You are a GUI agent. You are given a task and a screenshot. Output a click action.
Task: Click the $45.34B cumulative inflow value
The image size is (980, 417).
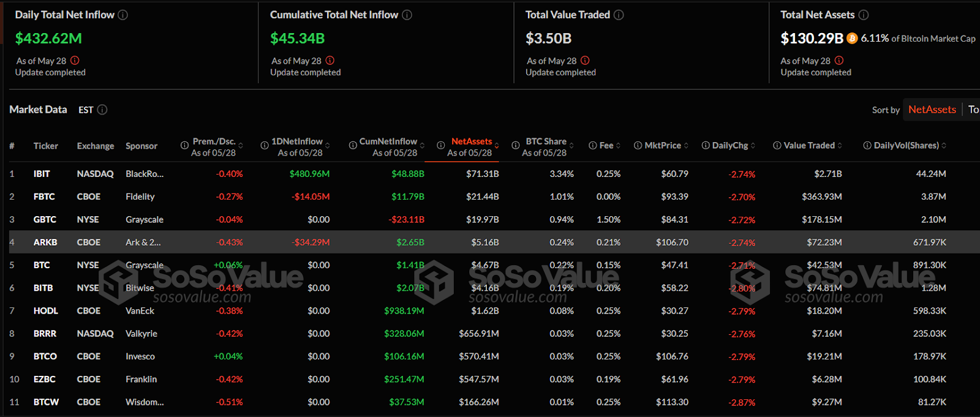point(298,39)
